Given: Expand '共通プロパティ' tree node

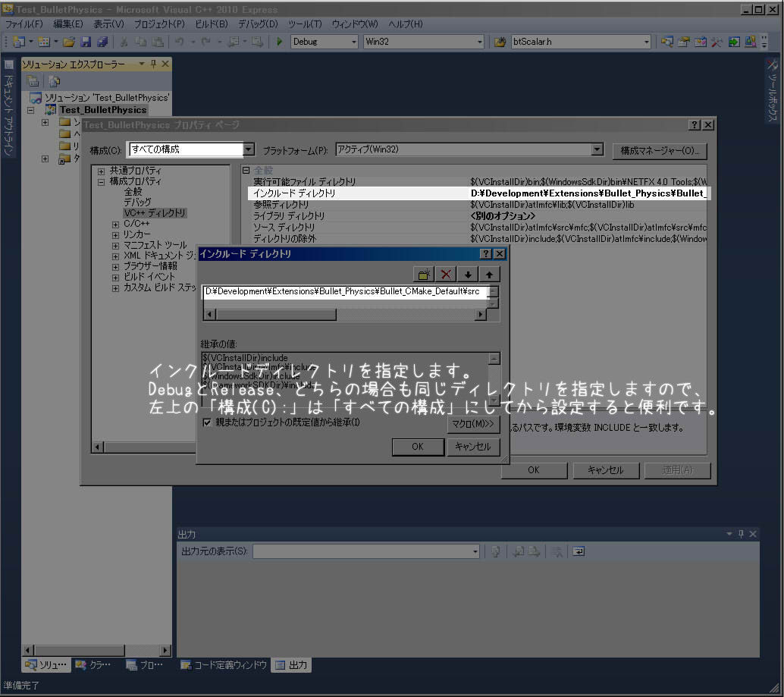Looking at the screenshot, I should point(101,171).
